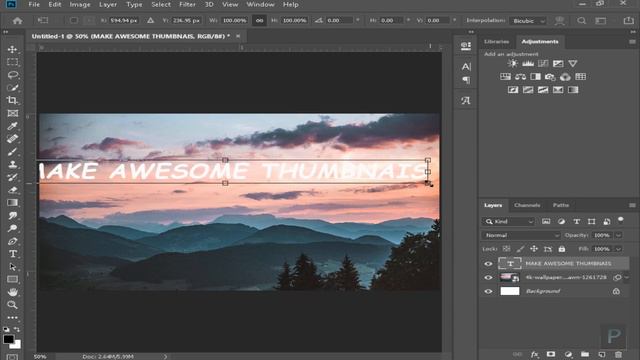640x360 pixels.
Task: Select the Path Selection tool
Action: point(12,267)
